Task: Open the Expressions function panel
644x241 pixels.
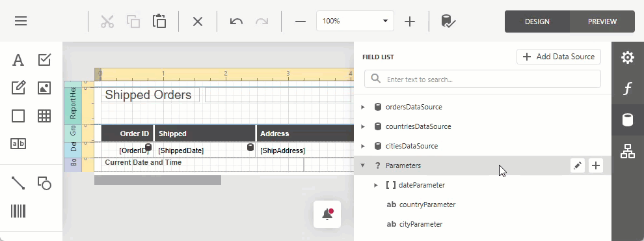Action: click(628, 89)
